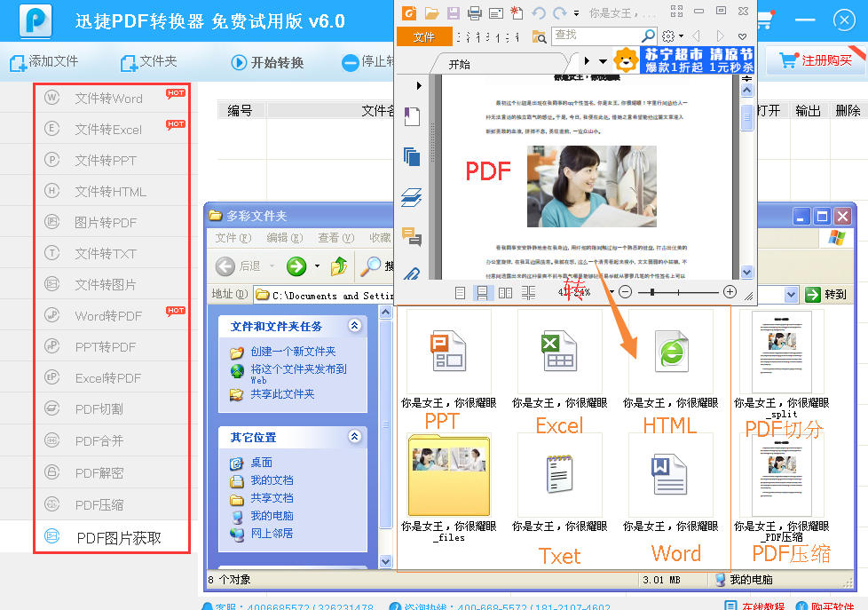Expand the PDF reader navigation panel arrow
This screenshot has height=610, width=868.
[419, 85]
